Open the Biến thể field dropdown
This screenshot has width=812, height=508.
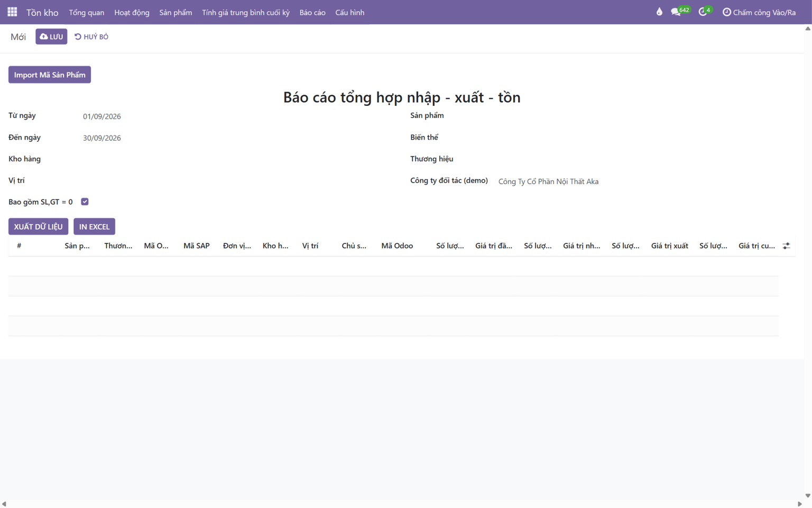(647, 138)
